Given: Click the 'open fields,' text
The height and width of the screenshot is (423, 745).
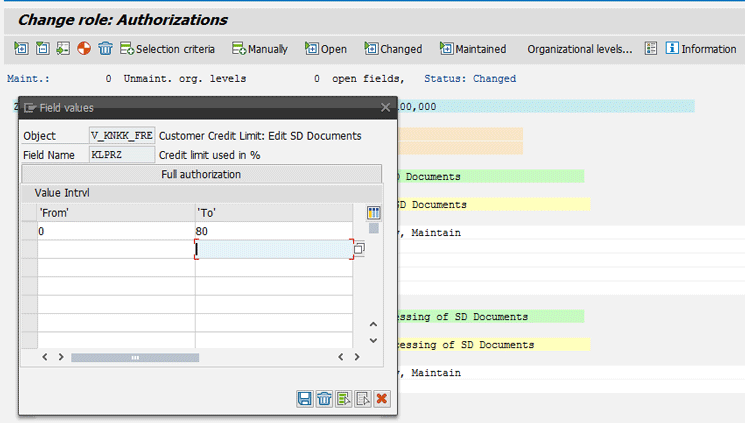Looking at the screenshot, I should (368, 78).
